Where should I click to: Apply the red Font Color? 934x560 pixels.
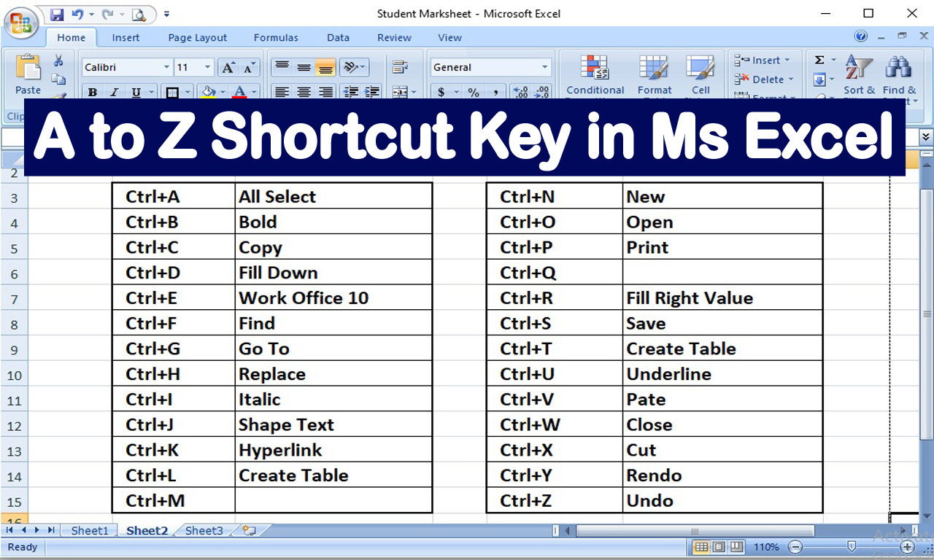tap(239, 92)
